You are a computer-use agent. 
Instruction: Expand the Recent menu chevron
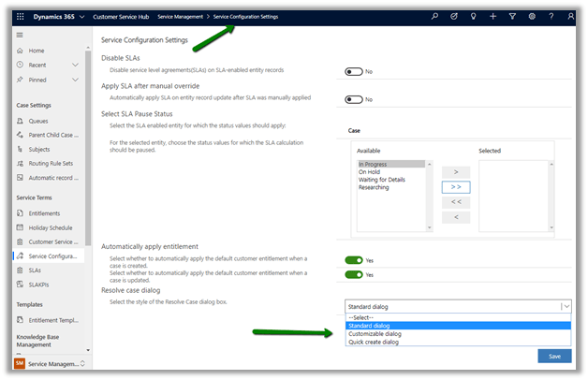pos(75,65)
